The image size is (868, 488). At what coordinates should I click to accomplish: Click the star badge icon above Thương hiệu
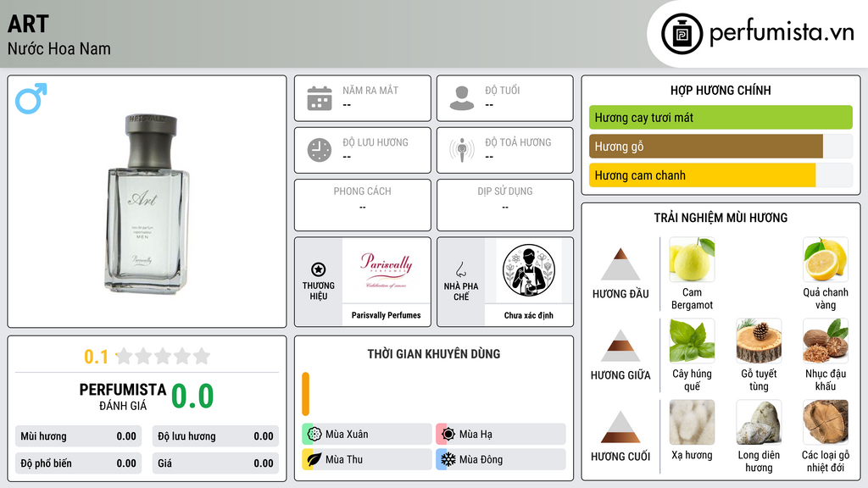point(319,269)
